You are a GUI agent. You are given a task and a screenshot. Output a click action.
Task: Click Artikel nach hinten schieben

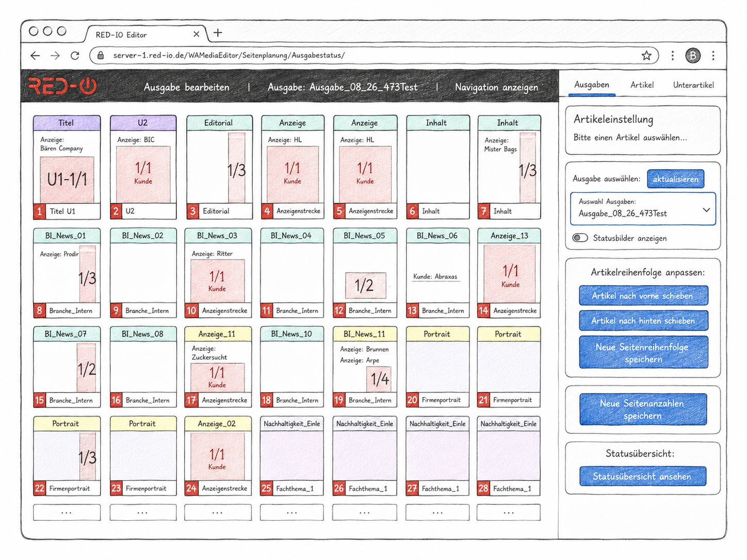[x=643, y=320]
